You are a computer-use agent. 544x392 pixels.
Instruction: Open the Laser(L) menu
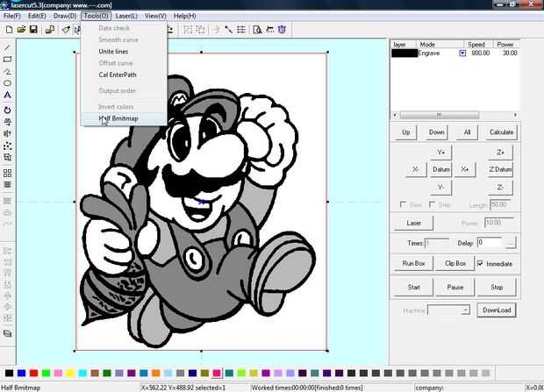126,16
